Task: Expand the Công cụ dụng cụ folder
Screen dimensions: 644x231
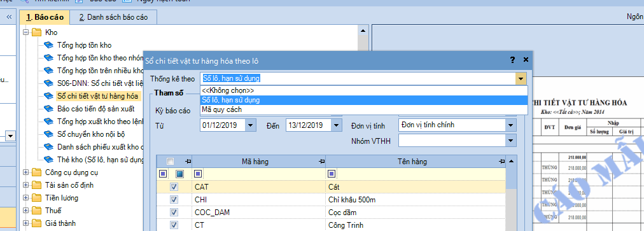Action: (x=26, y=172)
